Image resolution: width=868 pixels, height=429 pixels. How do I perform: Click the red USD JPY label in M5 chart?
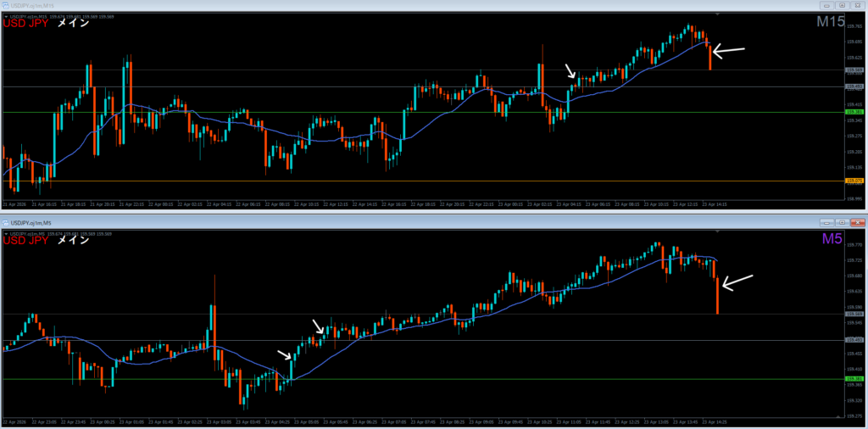click(25, 241)
